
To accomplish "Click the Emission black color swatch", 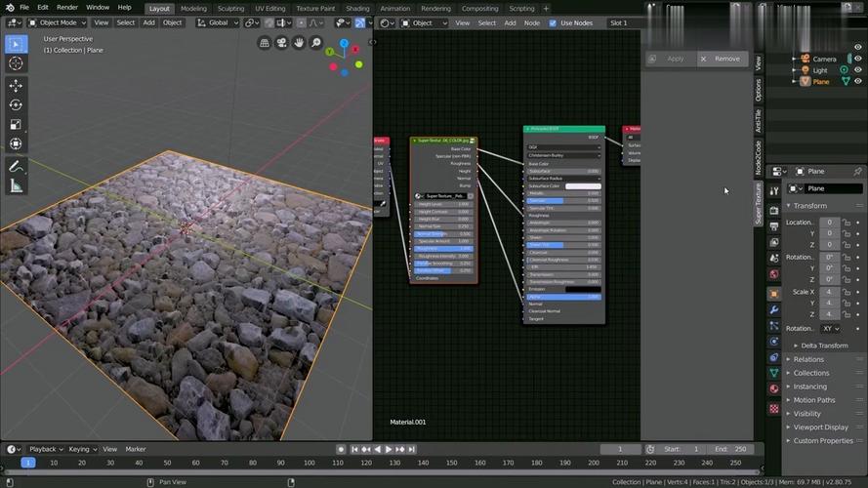I will point(583,289).
